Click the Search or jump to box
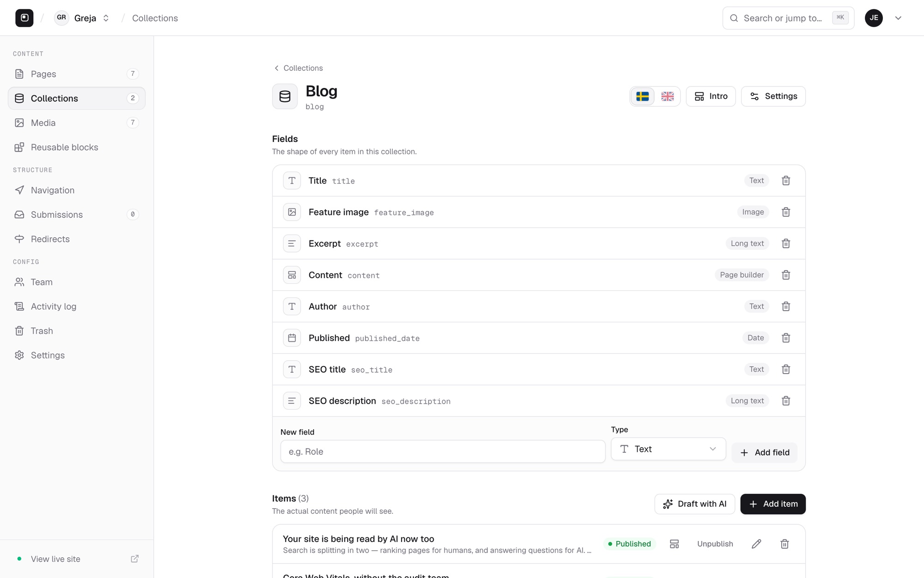The image size is (924, 578). [788, 18]
